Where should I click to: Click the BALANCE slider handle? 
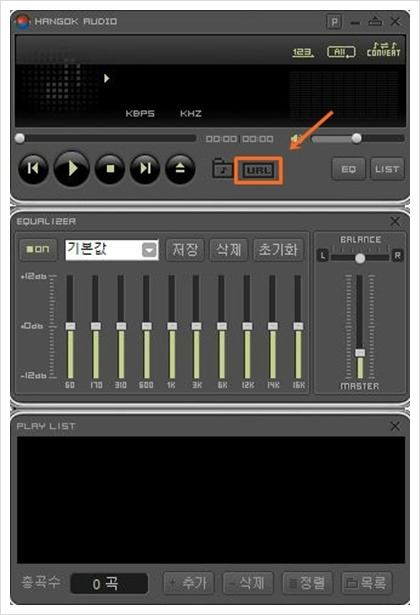tap(360, 258)
